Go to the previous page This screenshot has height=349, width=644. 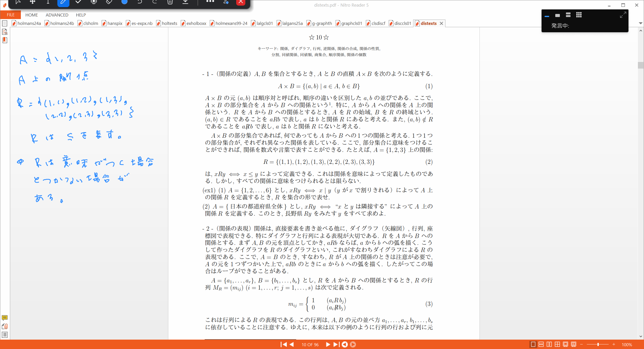pyautogui.click(x=292, y=344)
